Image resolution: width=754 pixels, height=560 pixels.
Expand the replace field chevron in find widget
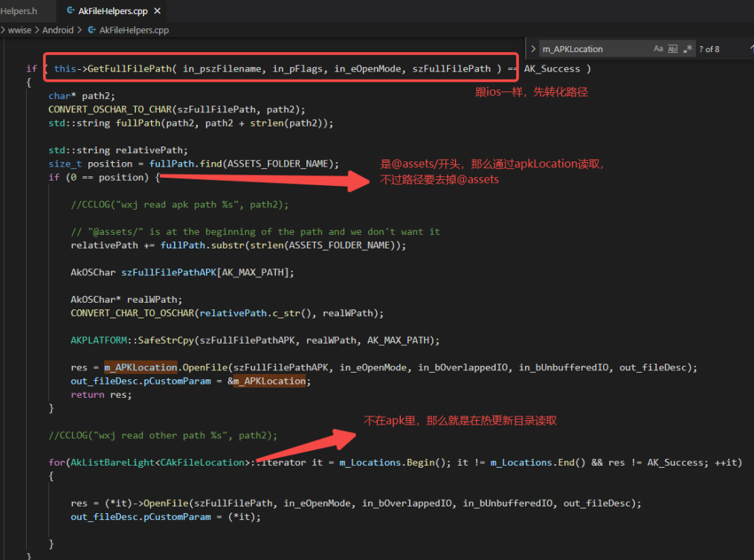(x=533, y=48)
